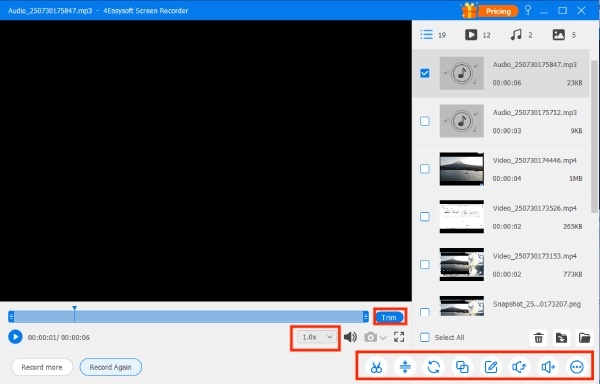Image resolution: width=600 pixels, height=384 pixels.
Task: Open the Snapshot_25...0173207.png thumbnail
Action: coord(461,306)
